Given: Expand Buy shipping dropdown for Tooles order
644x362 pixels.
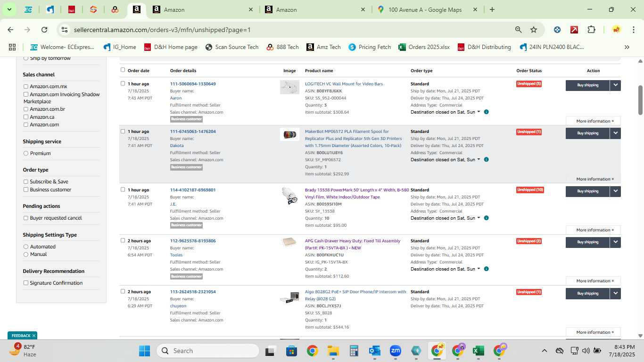Looking at the screenshot, I should tap(615, 242).
